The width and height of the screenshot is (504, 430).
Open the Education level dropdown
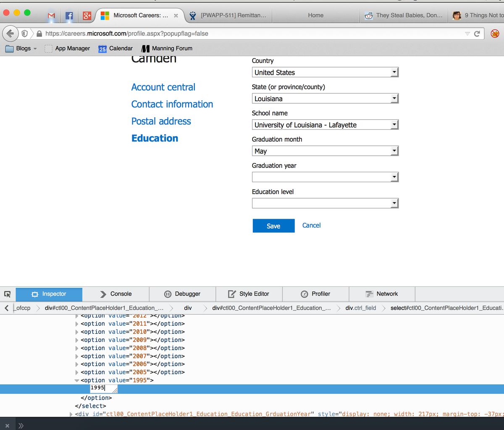325,203
